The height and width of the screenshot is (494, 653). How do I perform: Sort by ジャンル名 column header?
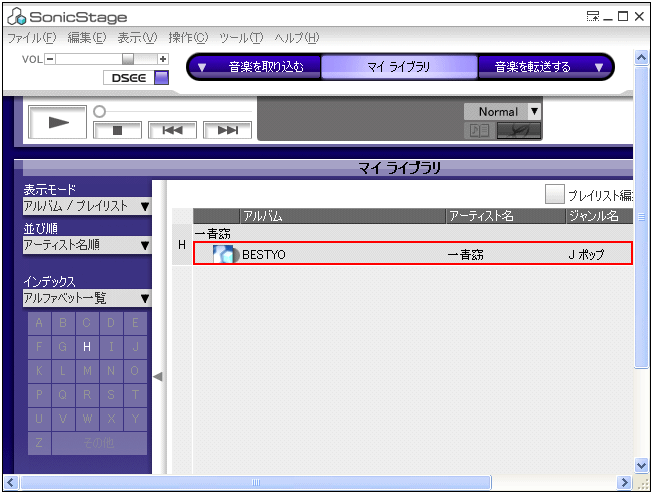coord(600,216)
